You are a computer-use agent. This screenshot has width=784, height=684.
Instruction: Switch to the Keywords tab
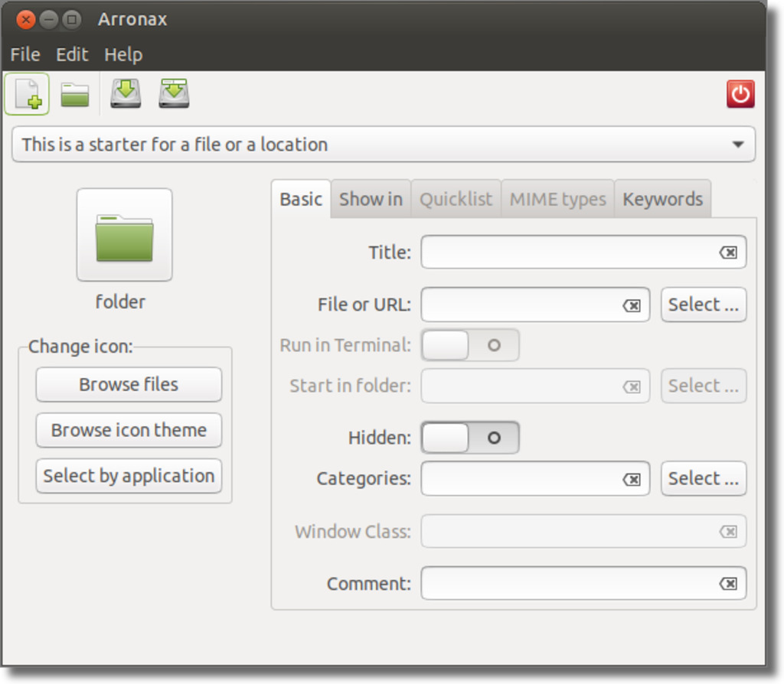pos(662,199)
